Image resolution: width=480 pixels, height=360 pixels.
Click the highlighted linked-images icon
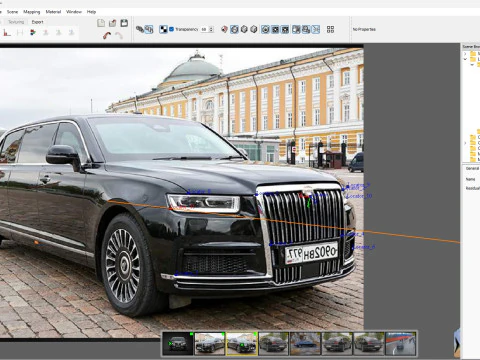149,29
